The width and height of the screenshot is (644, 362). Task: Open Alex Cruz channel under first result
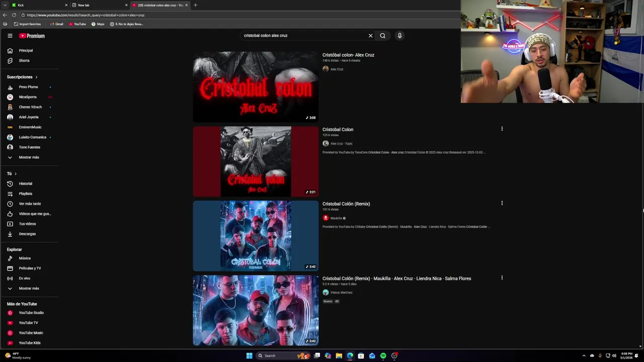[337, 69]
